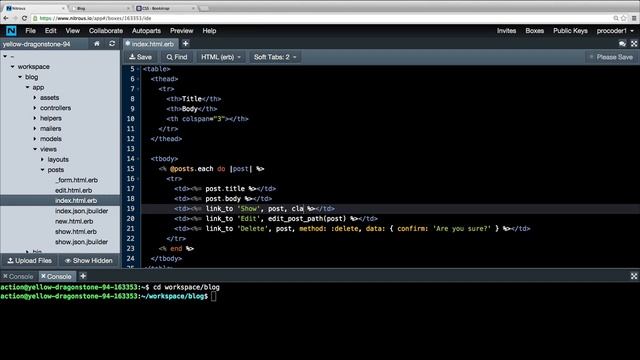This screenshot has height=360, width=640.
Task: Reload the browser page
Action: [x=24, y=18]
